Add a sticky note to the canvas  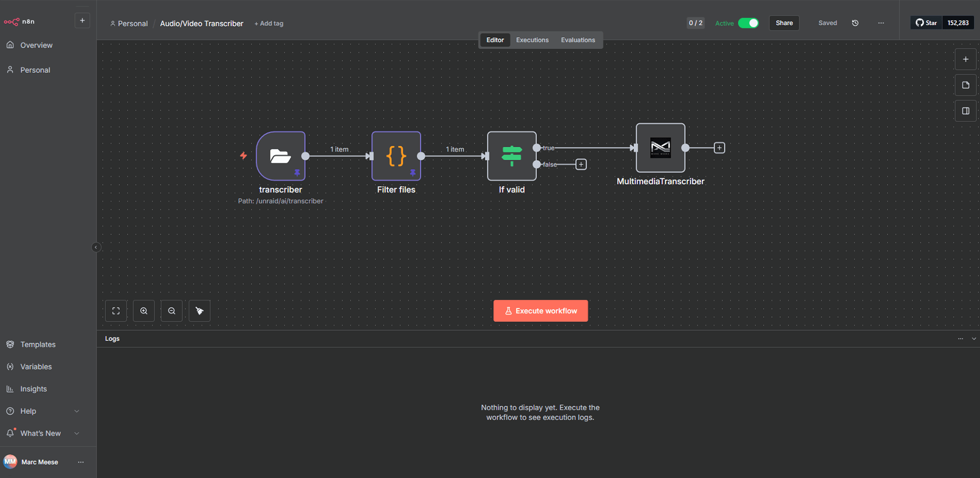965,85
